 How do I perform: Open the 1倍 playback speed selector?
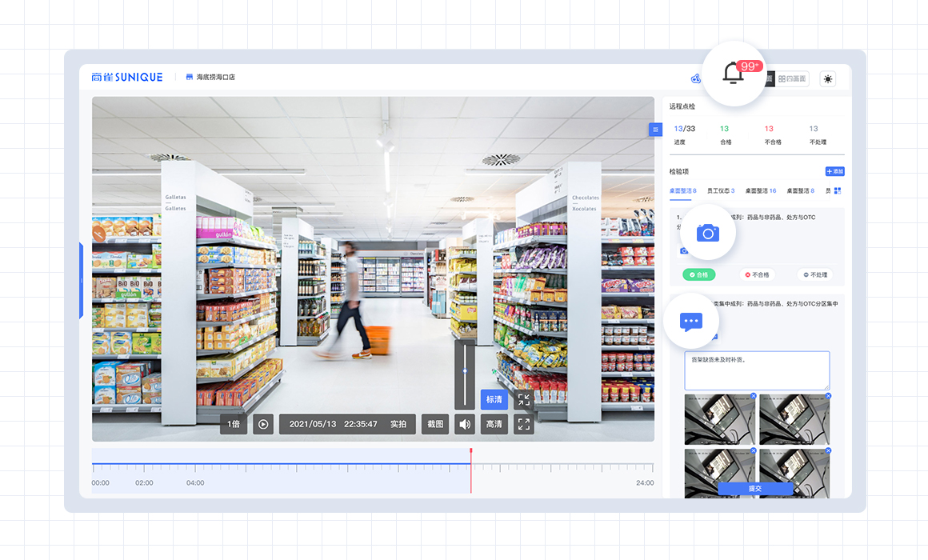click(234, 424)
